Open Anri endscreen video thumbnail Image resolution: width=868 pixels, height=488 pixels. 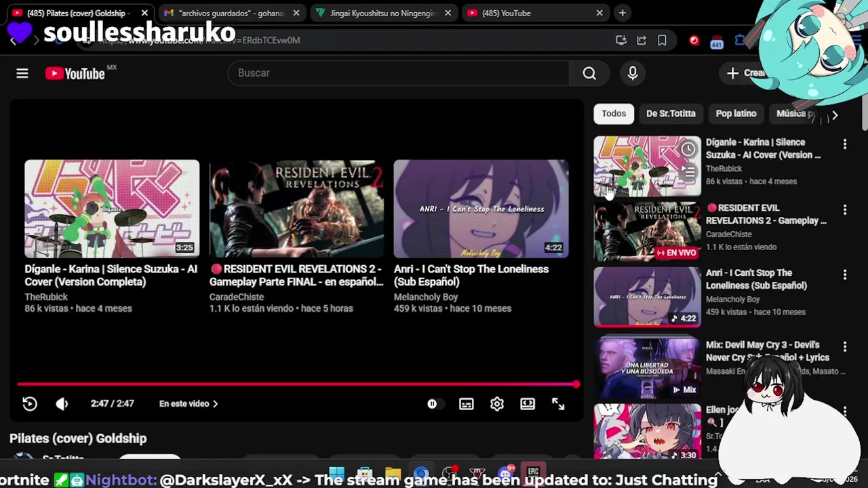(481, 209)
